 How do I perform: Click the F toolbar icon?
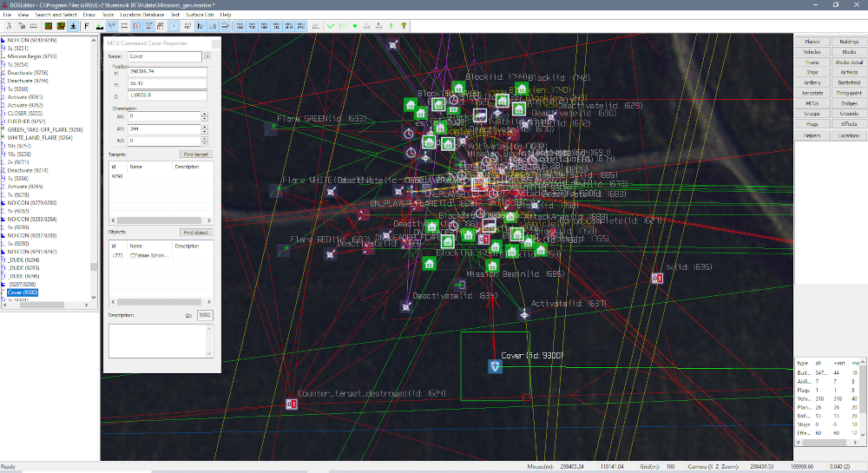(x=87, y=26)
